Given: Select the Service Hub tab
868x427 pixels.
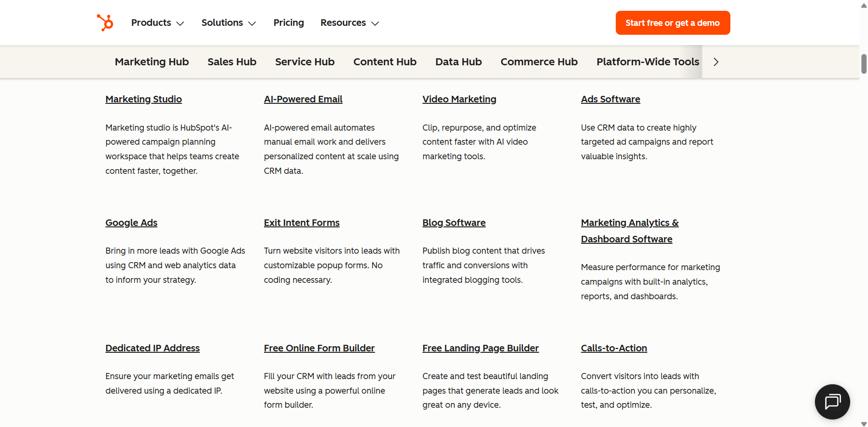Looking at the screenshot, I should pos(304,62).
